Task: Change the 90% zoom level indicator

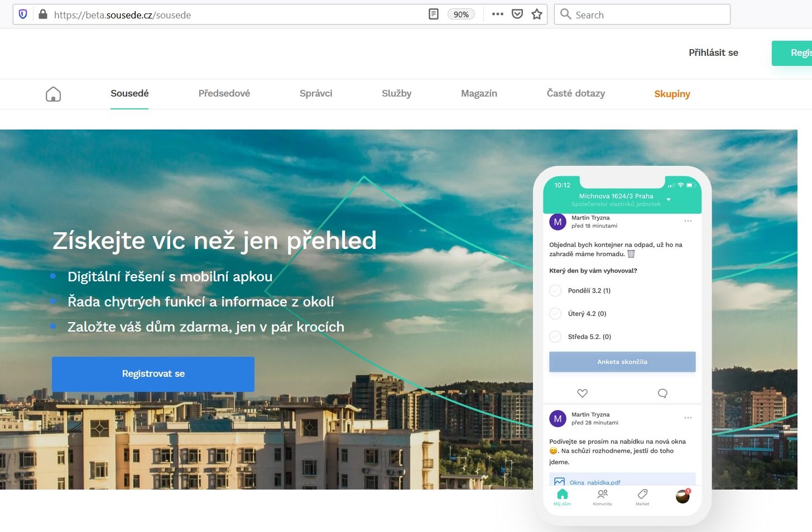Action: pos(461,15)
